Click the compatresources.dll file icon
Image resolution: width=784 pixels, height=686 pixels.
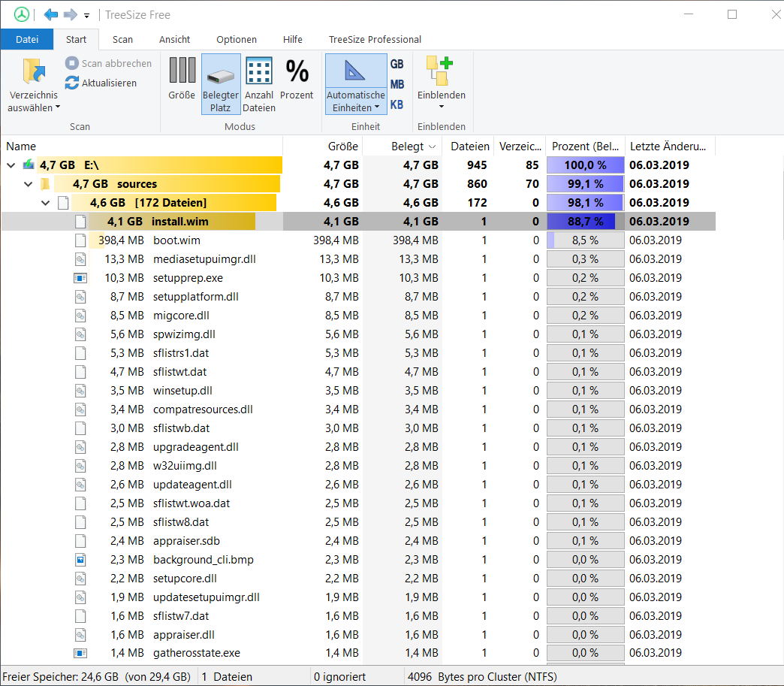coord(80,409)
